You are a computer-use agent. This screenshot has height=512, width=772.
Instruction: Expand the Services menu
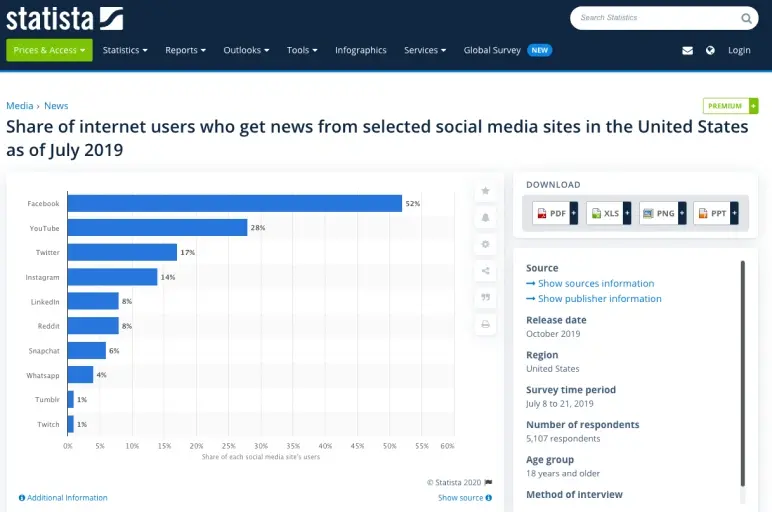tap(425, 50)
